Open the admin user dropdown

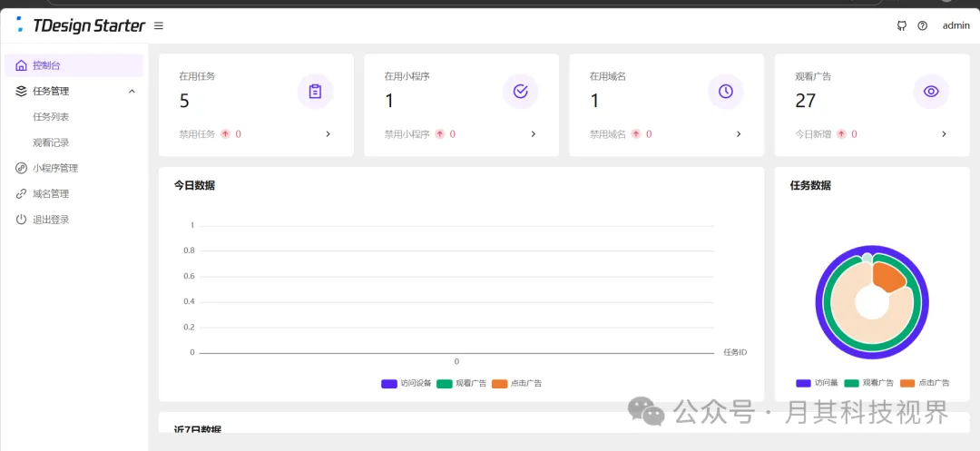click(955, 25)
